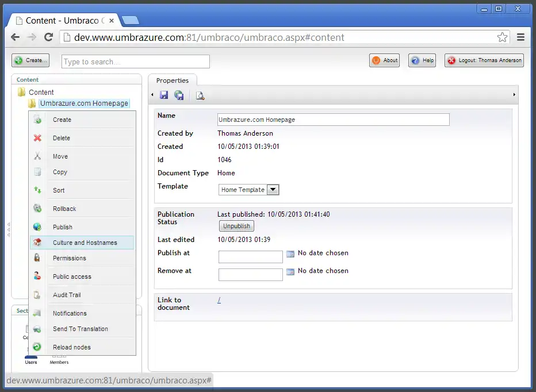The height and width of the screenshot is (392, 536).
Task: Open a new browser tab
Action: click(x=131, y=21)
